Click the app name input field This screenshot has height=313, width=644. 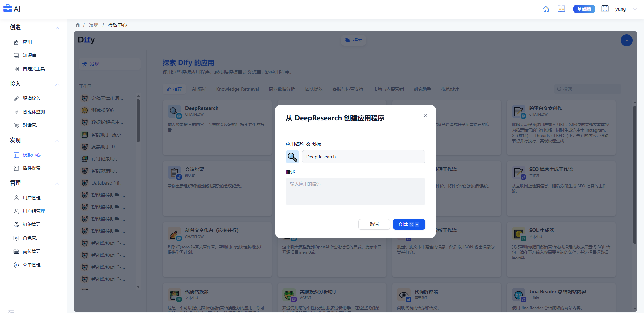coord(364,157)
